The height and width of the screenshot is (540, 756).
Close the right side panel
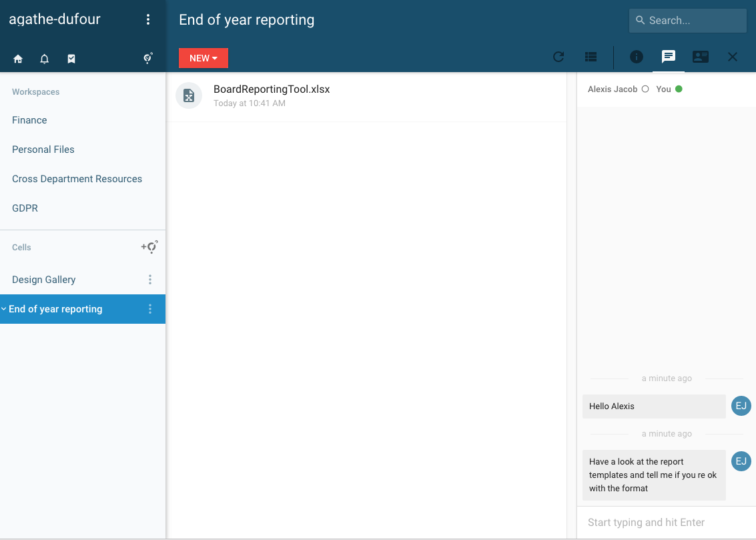[733, 57]
